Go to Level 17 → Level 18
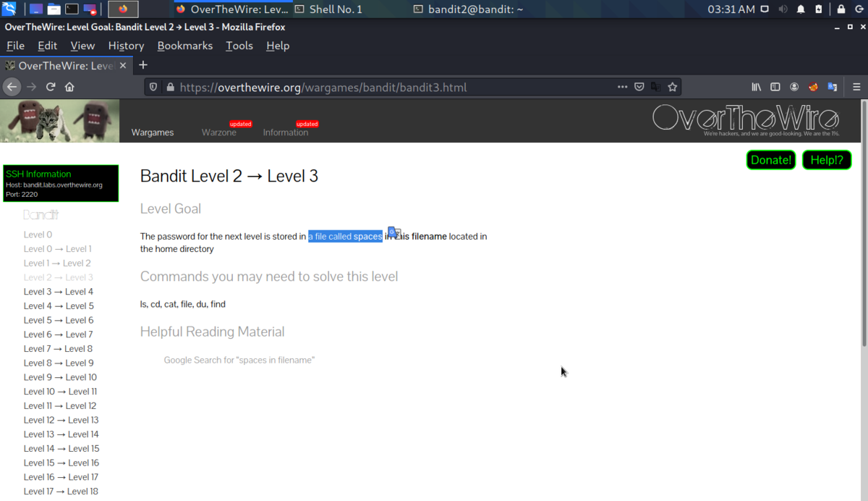The height and width of the screenshot is (501, 868). point(61,492)
